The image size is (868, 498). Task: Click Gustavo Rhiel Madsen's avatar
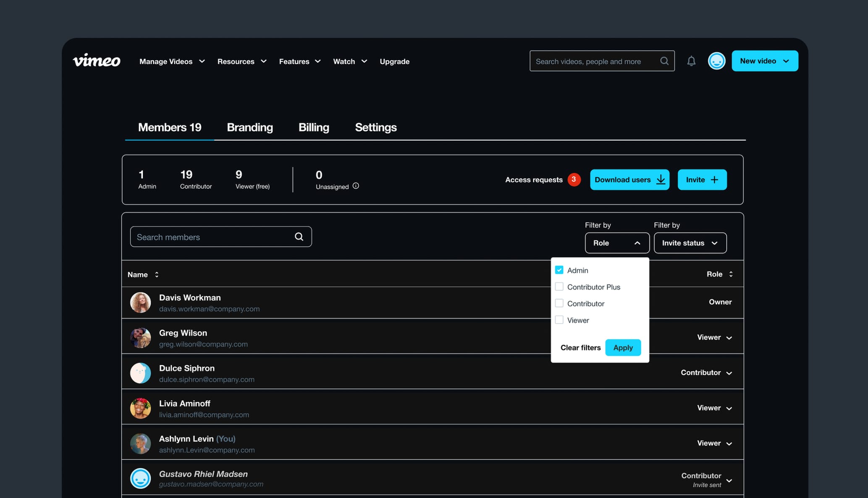point(140,478)
